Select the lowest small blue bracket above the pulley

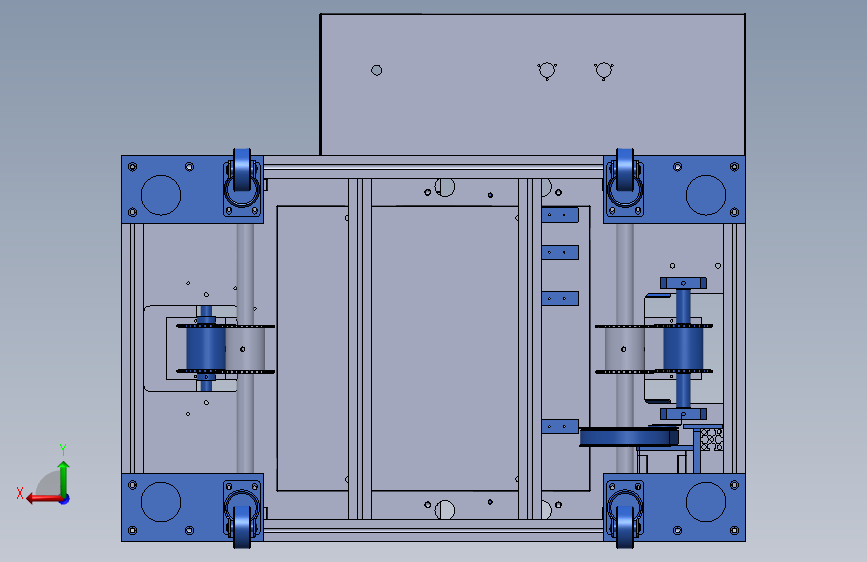560,426
